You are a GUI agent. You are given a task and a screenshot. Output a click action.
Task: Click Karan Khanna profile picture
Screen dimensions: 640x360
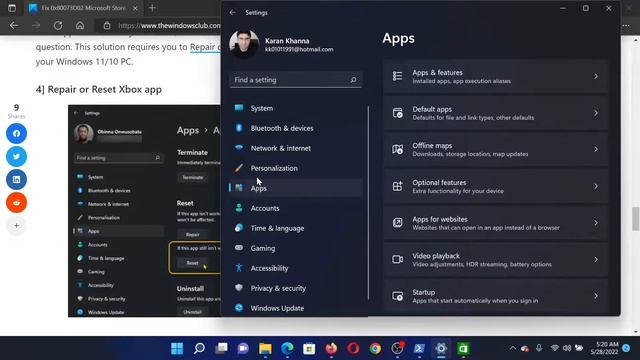(244, 44)
